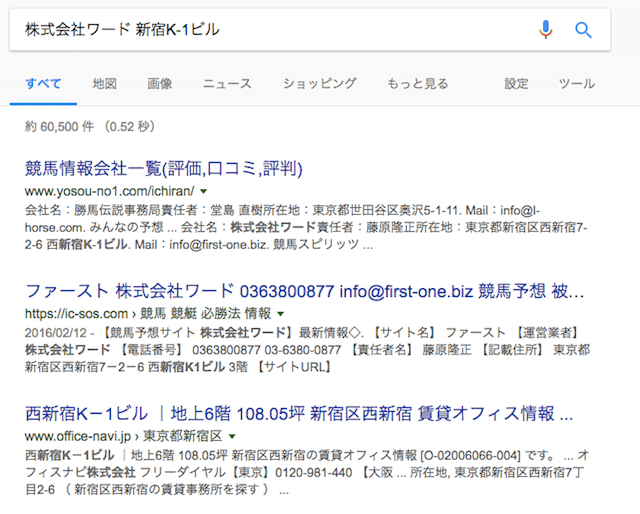The image size is (640, 514).
Task: Open the 競馬情報会社一覧(評価,口コミ,評判) result
Action: [x=164, y=168]
